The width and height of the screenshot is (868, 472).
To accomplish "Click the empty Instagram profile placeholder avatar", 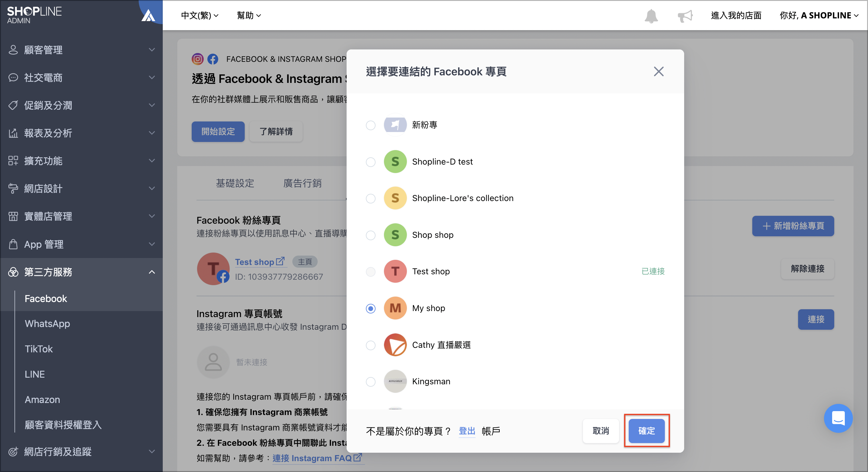I will point(213,362).
